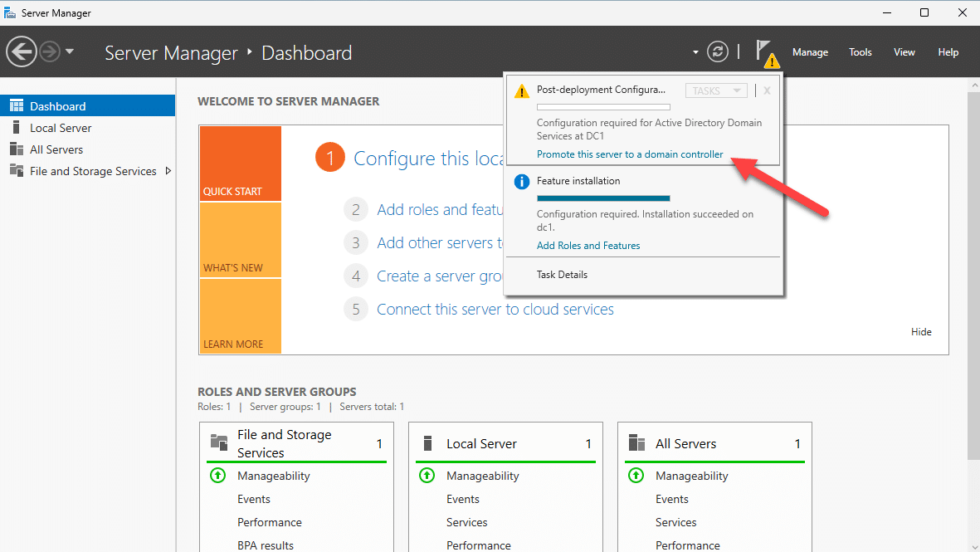This screenshot has width=980, height=552.
Task: Click 'Promote this server to a domain controller'
Action: 630,154
